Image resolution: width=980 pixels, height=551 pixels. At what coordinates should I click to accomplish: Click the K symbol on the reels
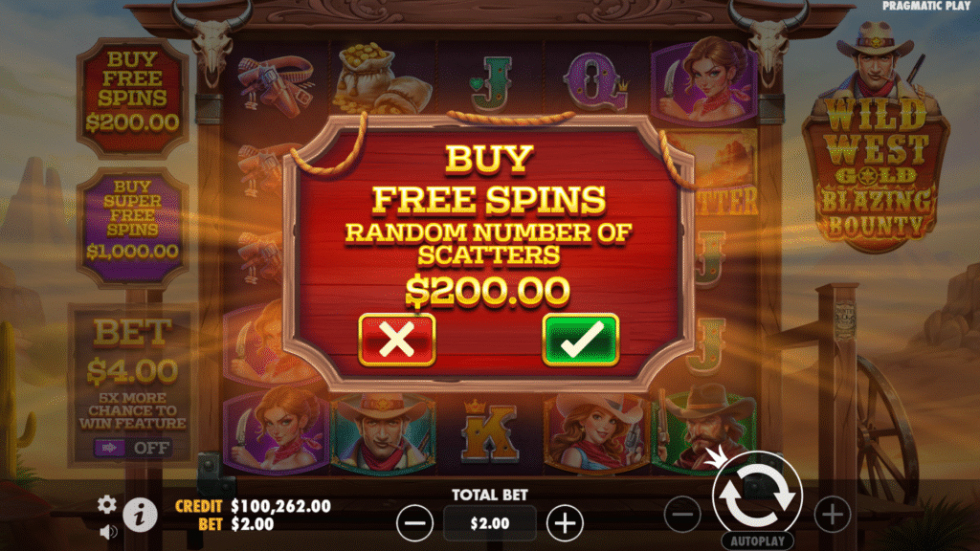click(x=489, y=431)
